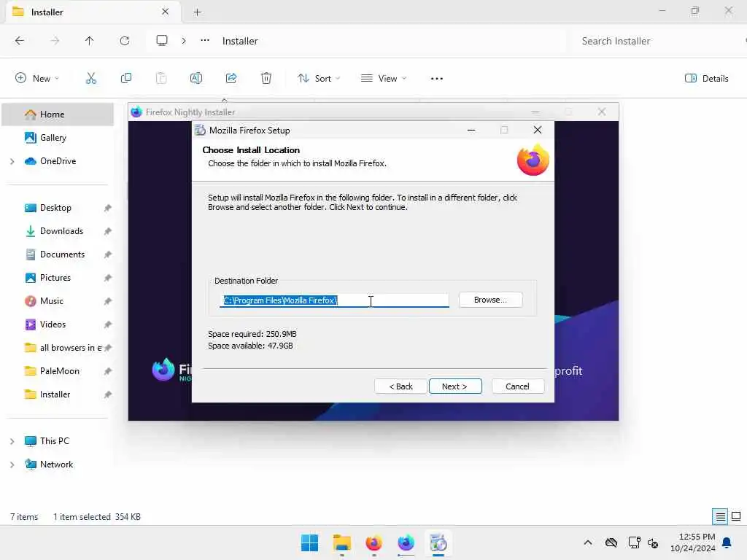Refresh the Installer folder view
The image size is (747, 560).
click(x=125, y=41)
